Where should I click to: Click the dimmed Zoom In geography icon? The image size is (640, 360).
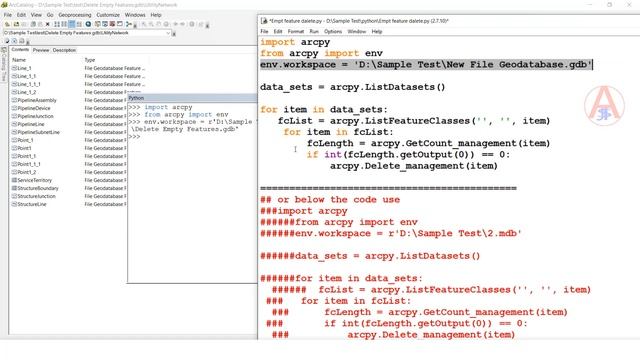(144, 24)
